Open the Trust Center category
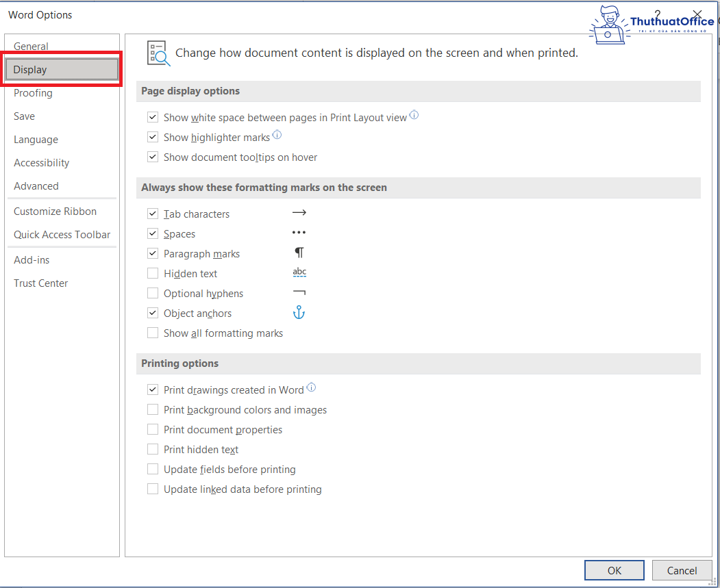The height and width of the screenshot is (588, 720). (41, 283)
